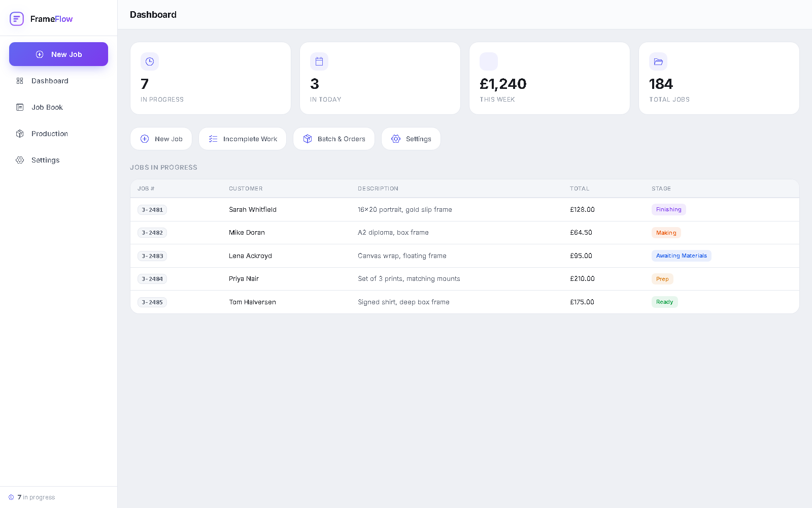Click description A2 diploma, box frame
Image resolution: width=812 pixels, height=508 pixels.
393,232
